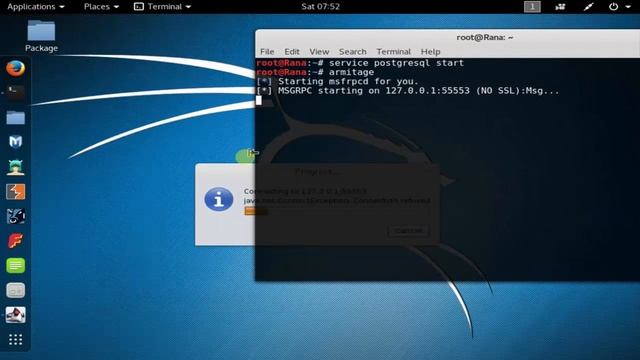Open the last app icon above the grid
640x360 pixels.
[16, 315]
